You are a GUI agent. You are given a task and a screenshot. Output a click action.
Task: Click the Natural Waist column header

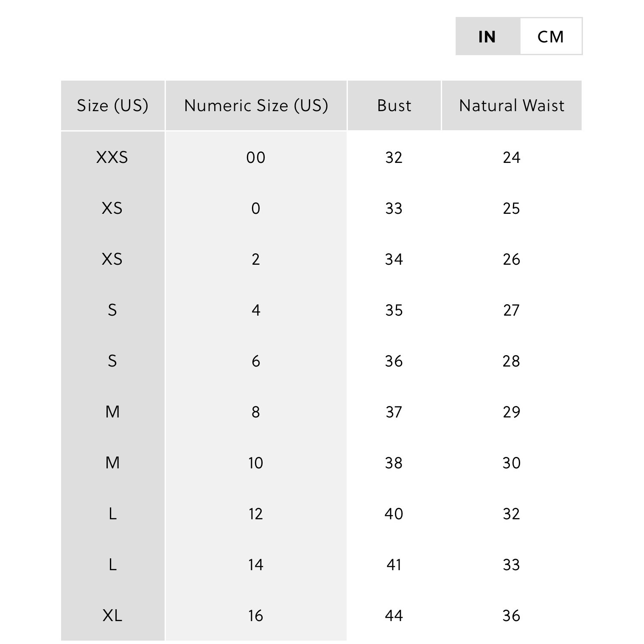[512, 105]
